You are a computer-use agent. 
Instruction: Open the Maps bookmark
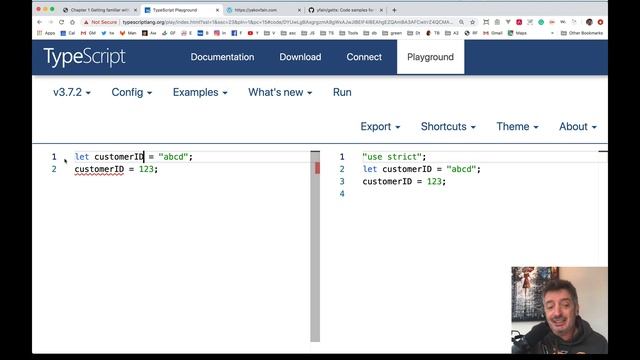point(517,33)
